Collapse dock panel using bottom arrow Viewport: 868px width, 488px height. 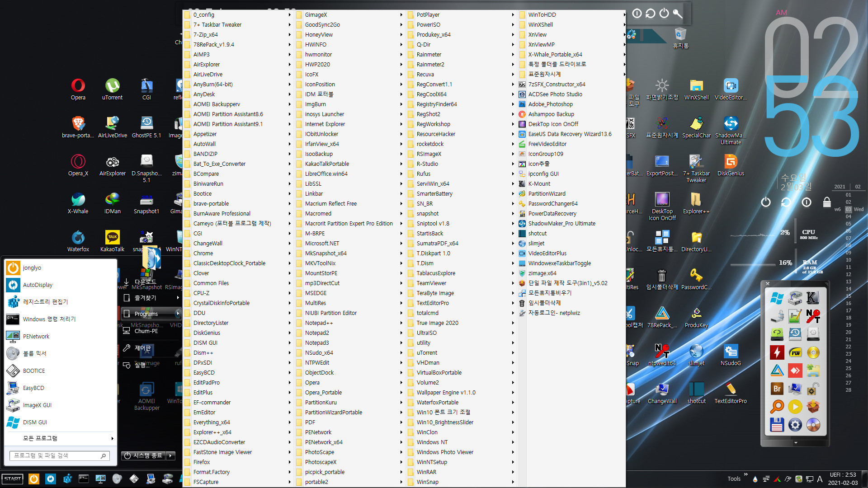click(796, 443)
